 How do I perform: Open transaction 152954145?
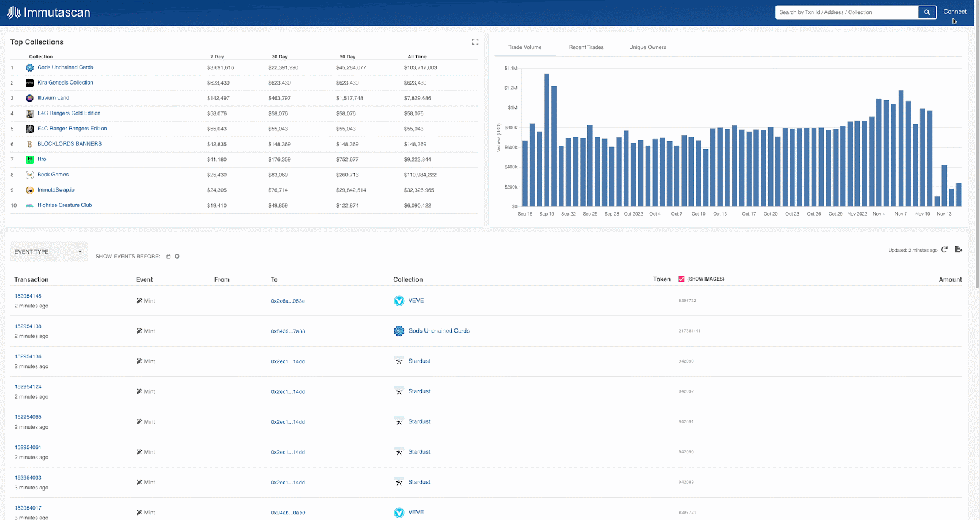tap(28, 296)
